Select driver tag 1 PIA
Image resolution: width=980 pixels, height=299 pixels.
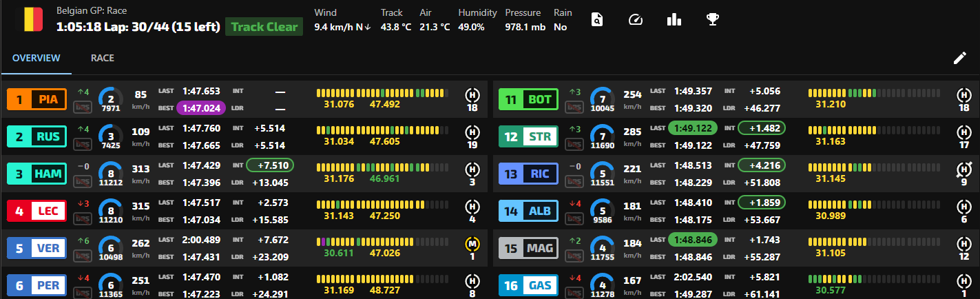pyautogui.click(x=37, y=100)
